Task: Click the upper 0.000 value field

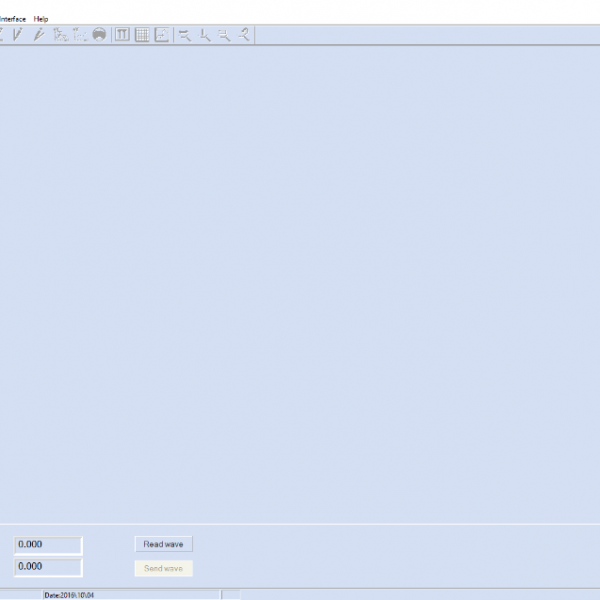Action: 48,545
